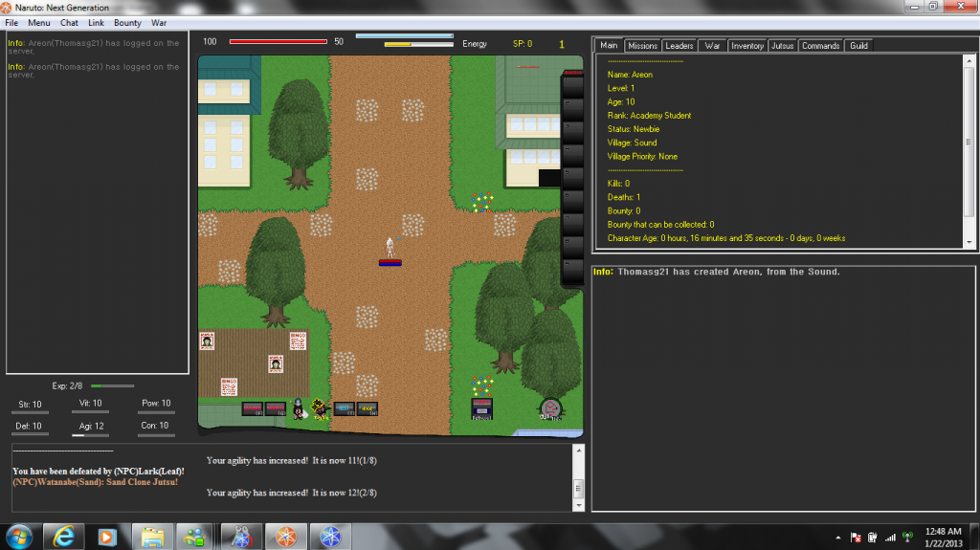Click the Action Center flag tray icon
Image resolution: width=980 pixels, height=550 pixels.
[x=856, y=537]
